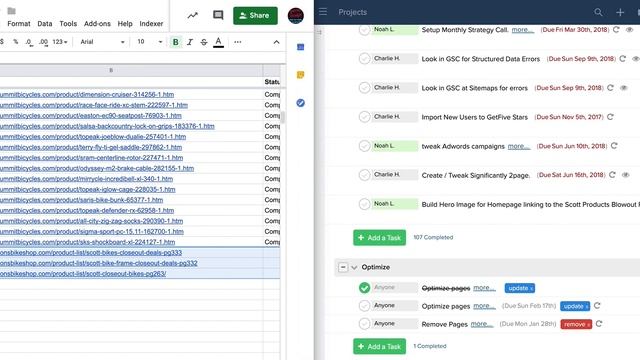Click plus icon in Projects header

pos(620,12)
